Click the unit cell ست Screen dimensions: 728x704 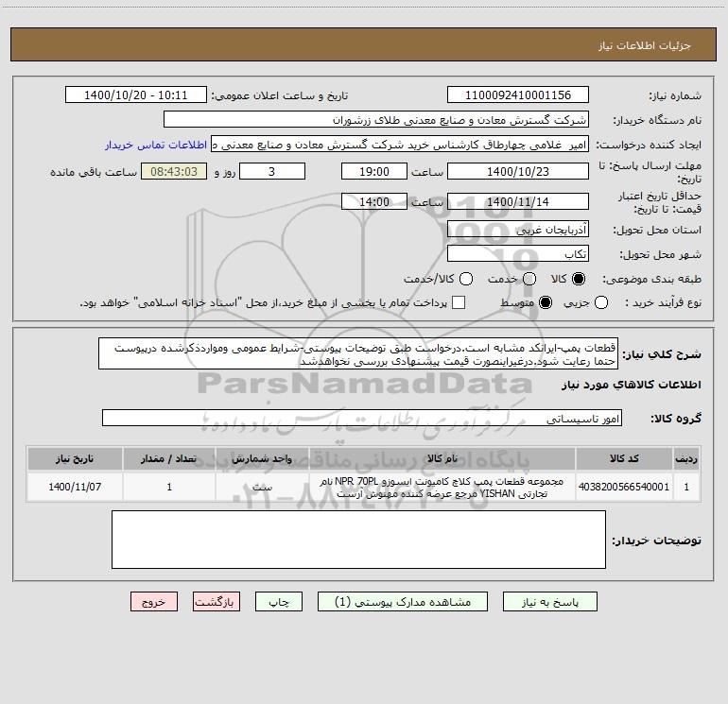click(x=262, y=487)
